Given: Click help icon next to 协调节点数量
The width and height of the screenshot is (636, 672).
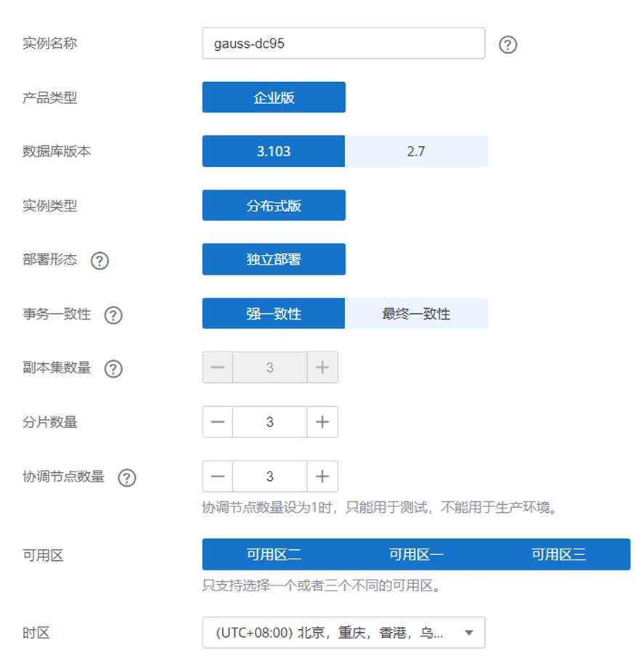Looking at the screenshot, I should point(127,478).
